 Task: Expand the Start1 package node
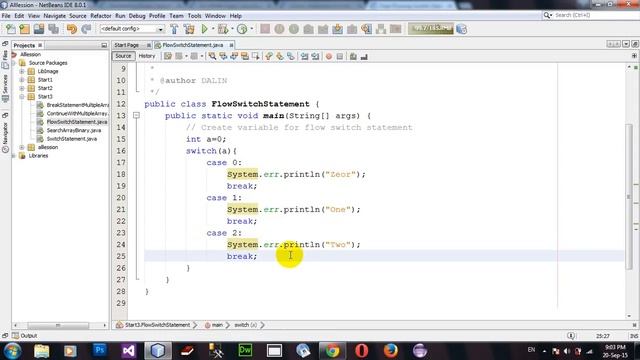(x=22, y=80)
